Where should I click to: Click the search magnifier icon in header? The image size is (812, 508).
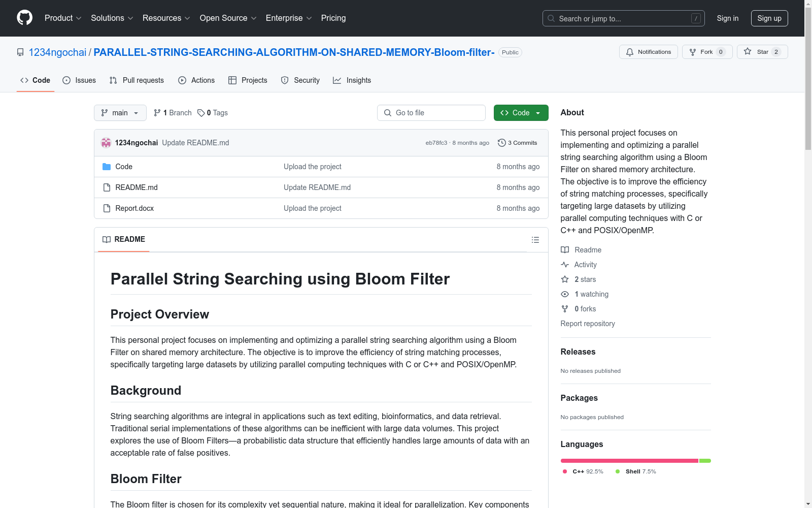(551, 18)
